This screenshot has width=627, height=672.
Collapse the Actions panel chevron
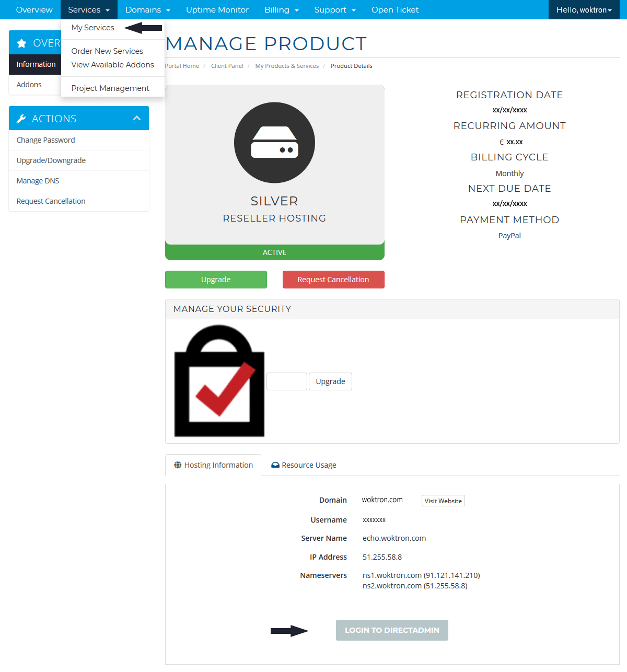coord(137,118)
